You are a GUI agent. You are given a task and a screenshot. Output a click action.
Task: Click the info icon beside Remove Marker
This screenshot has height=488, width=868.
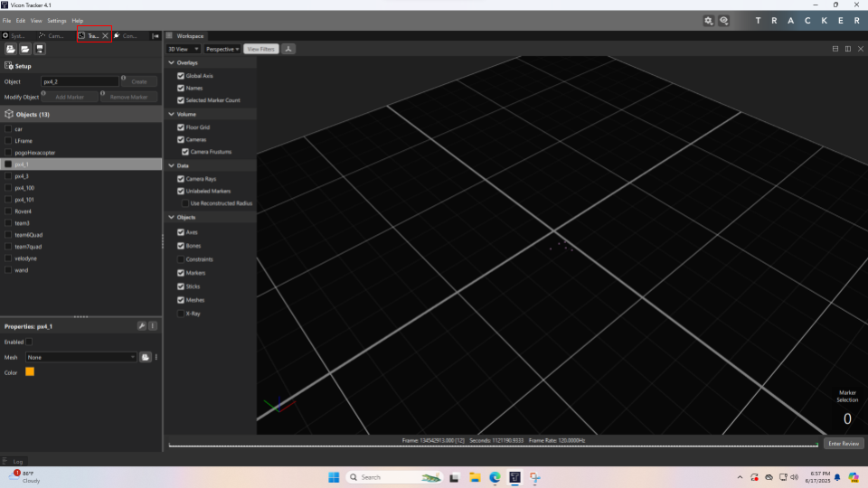click(102, 93)
